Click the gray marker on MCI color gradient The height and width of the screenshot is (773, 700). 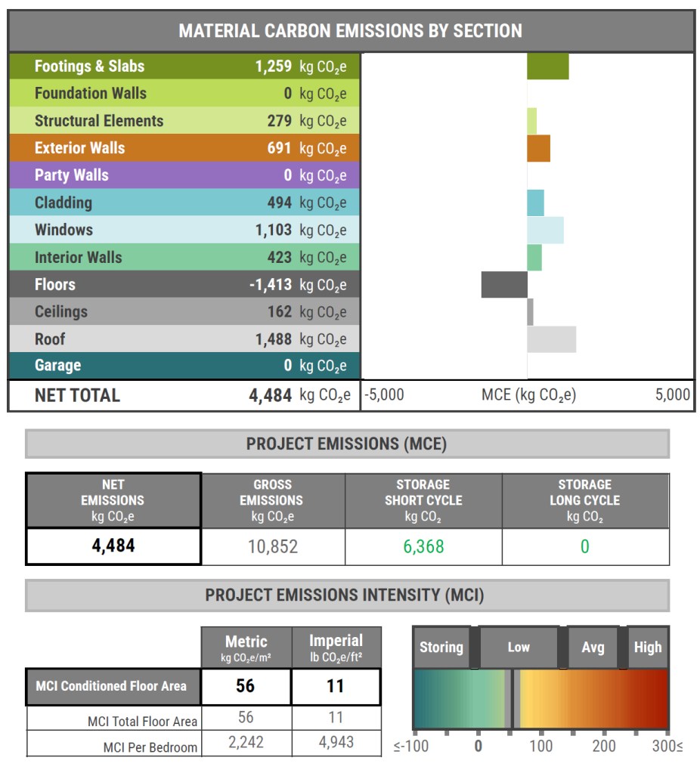(x=509, y=699)
